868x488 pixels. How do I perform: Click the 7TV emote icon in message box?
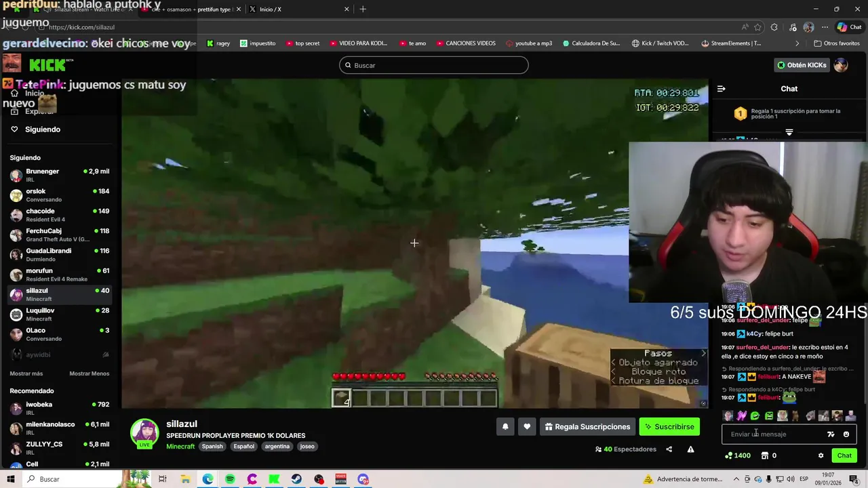831,434
